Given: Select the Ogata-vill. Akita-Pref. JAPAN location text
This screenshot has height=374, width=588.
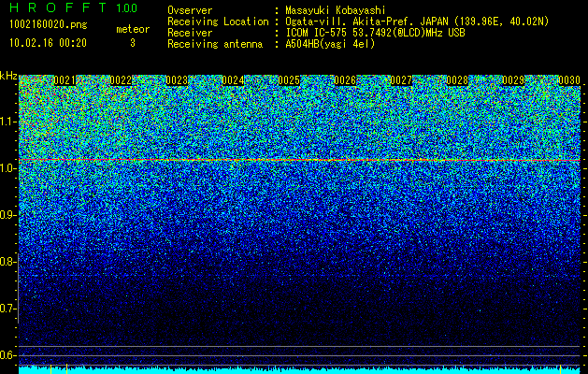Looking at the screenshot, I should [417, 22].
